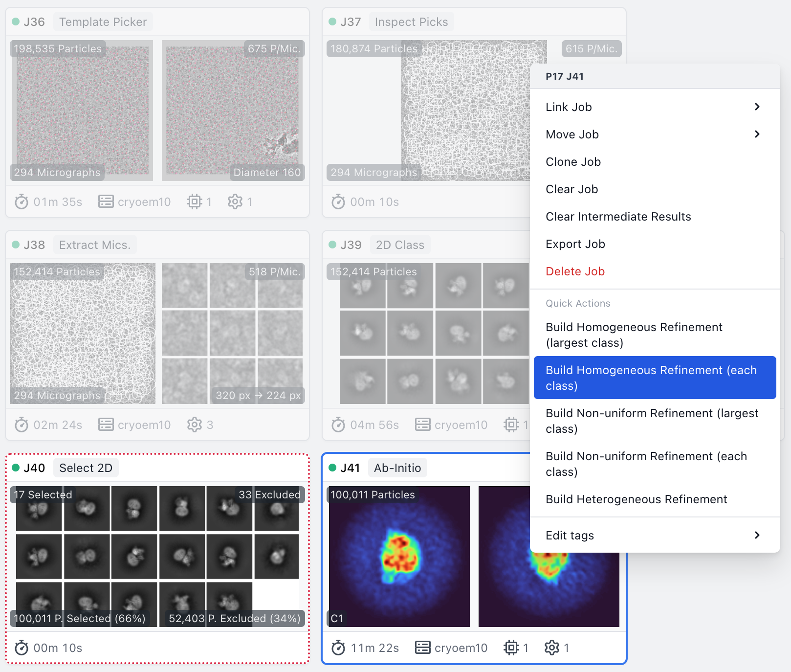Click the Select 2D job type label
The height and width of the screenshot is (672, 791).
(86, 468)
